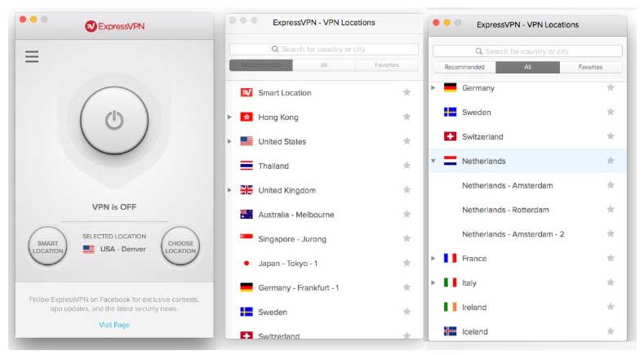Star Japan - Tokyo - 1 as favorite
This screenshot has width=644, height=355.
406,263
